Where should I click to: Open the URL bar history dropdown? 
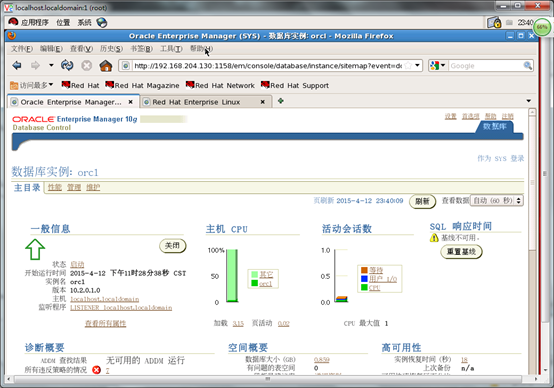[x=417, y=65]
